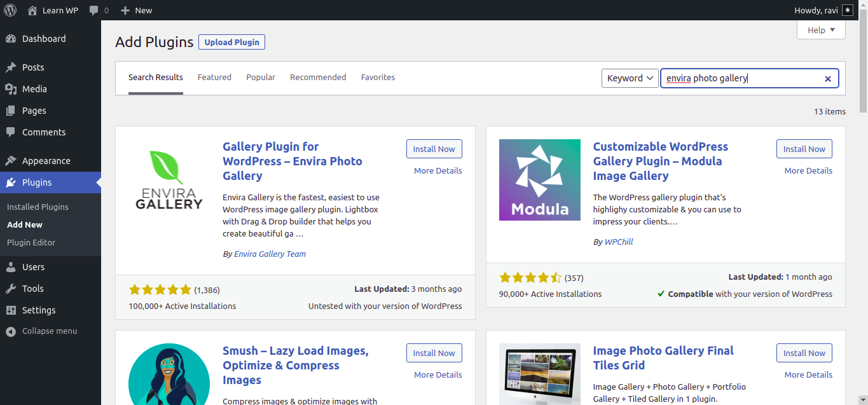
Task: Click the WordPress logo icon
Action: pyautogui.click(x=10, y=10)
